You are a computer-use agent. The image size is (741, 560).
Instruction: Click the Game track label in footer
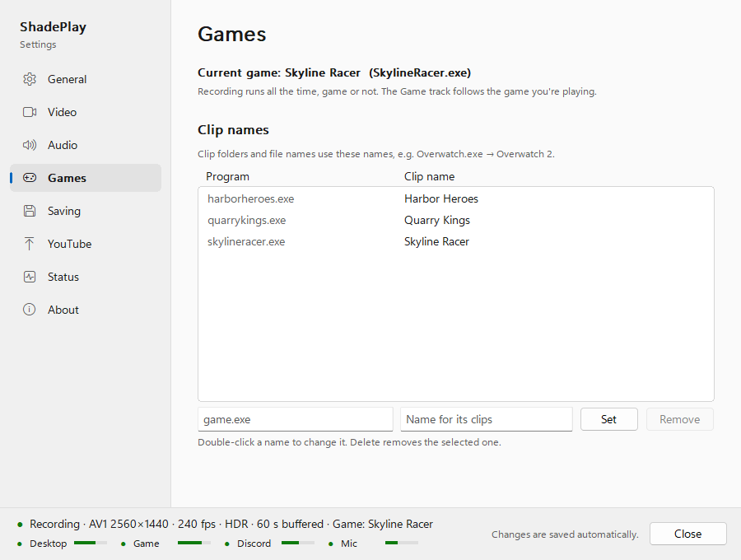146,544
